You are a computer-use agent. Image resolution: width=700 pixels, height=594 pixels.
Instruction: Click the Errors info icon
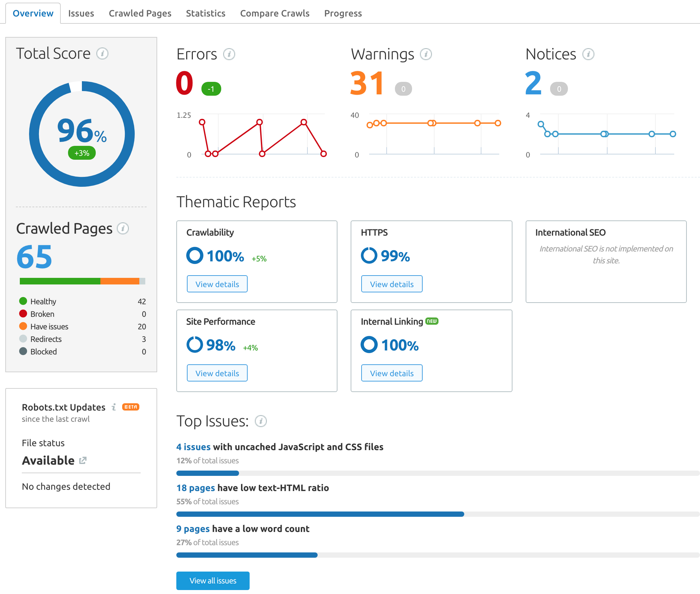tap(229, 54)
